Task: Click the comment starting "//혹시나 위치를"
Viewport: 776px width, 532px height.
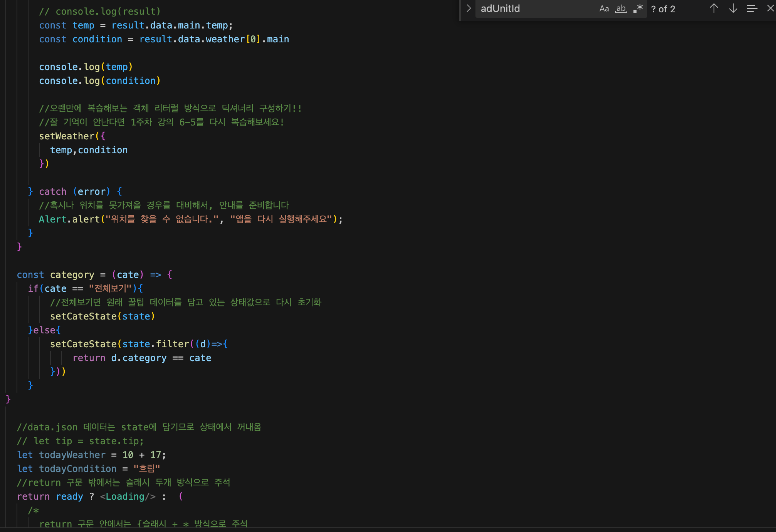Action: 164,206
